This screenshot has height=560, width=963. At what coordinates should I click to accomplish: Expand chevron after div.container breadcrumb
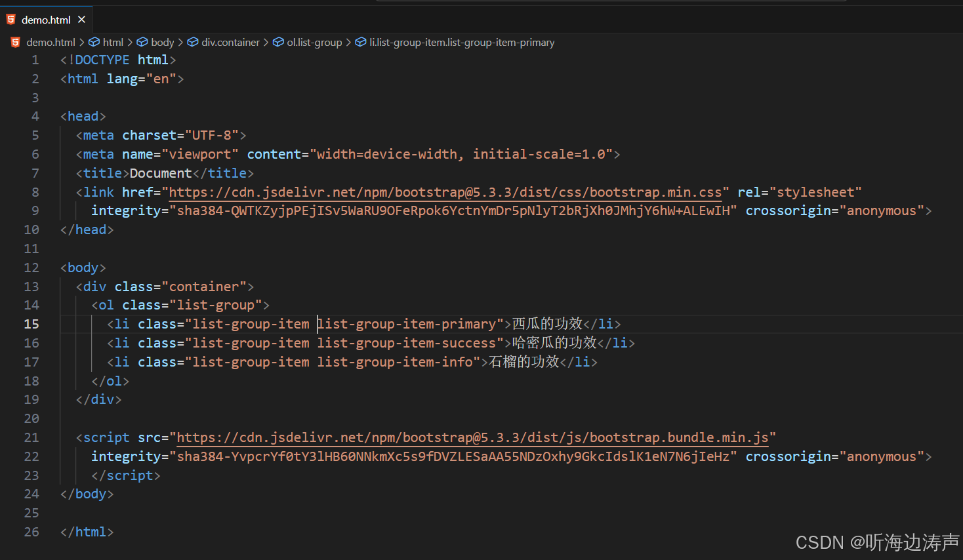point(266,43)
